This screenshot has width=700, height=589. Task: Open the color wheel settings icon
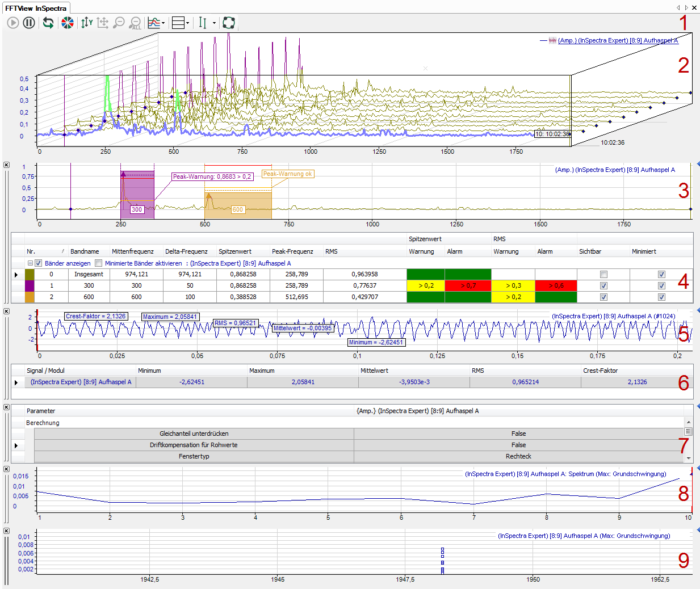[68, 23]
